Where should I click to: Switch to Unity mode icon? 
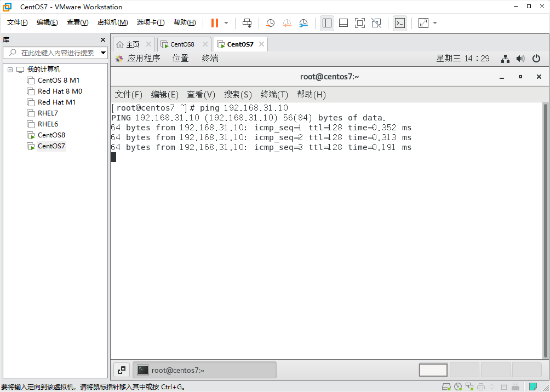(x=376, y=23)
